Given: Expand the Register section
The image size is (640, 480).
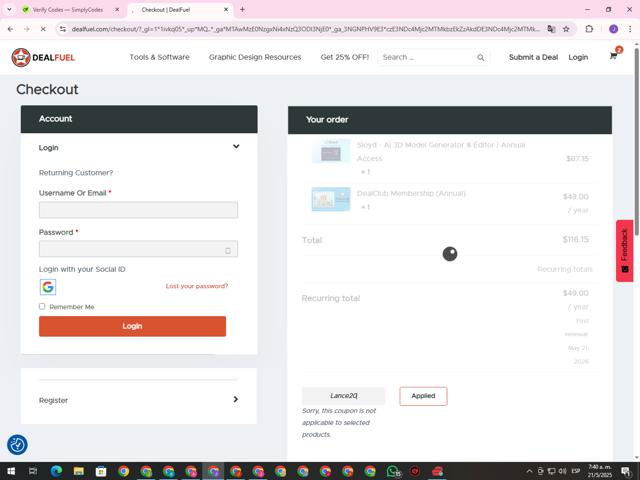Looking at the screenshot, I should pyautogui.click(x=139, y=400).
